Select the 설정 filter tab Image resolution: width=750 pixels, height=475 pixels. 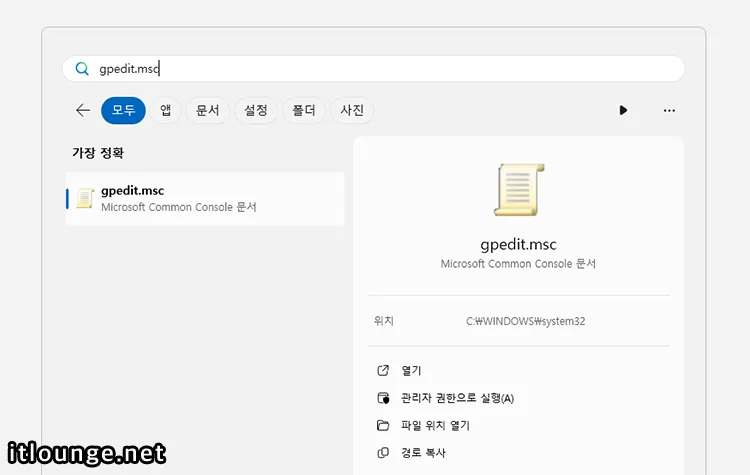(256, 110)
